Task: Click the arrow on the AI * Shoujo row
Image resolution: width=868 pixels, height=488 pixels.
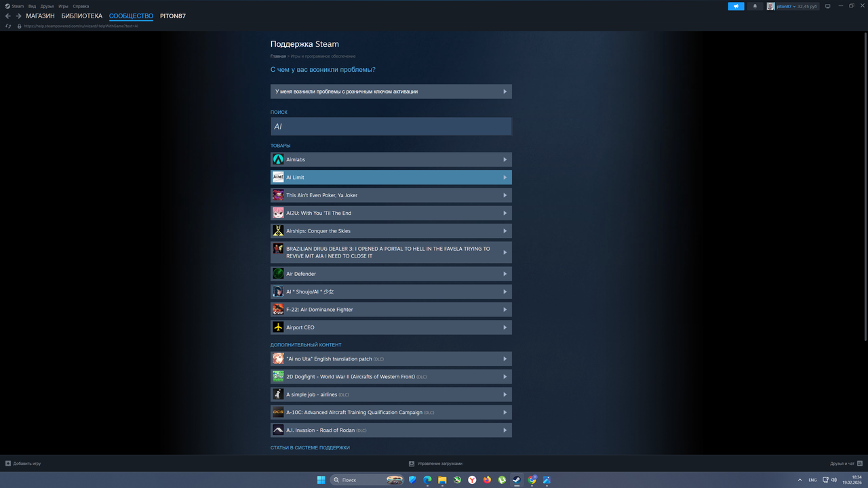Action: click(x=505, y=291)
